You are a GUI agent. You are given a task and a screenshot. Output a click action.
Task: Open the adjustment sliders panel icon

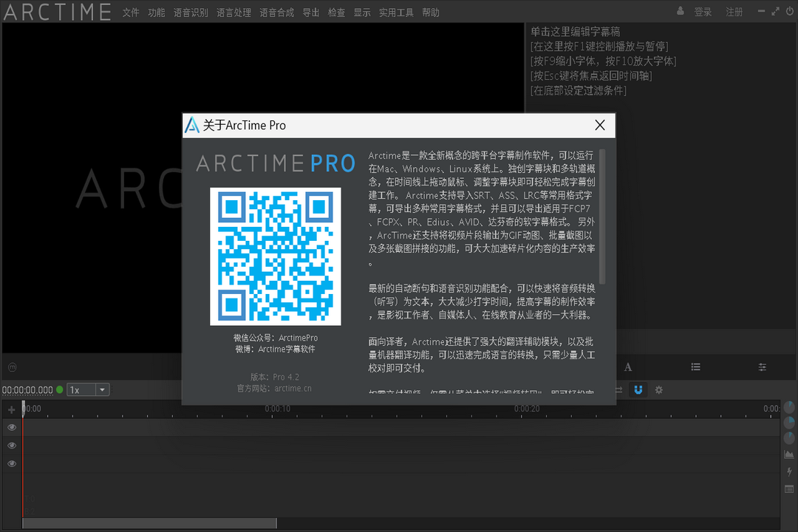click(x=762, y=366)
